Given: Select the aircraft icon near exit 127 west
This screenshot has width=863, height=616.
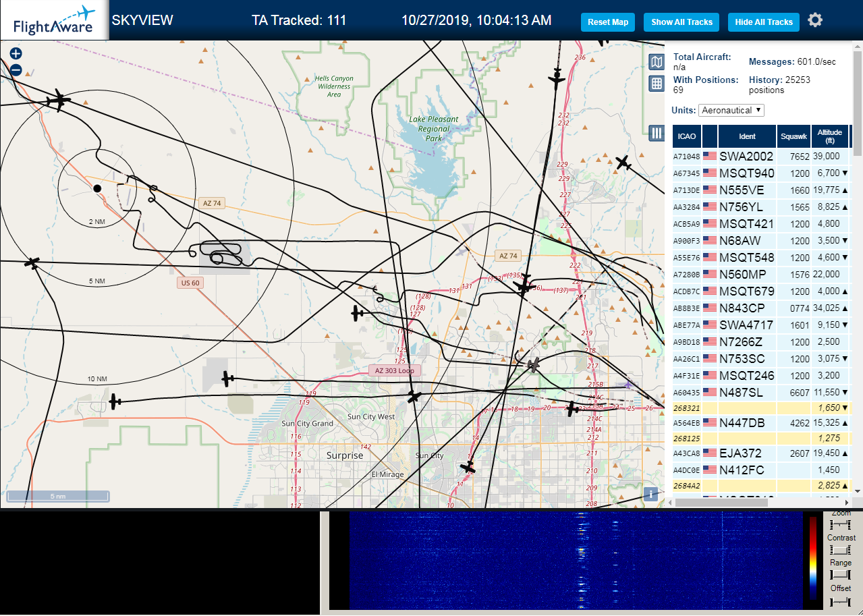Looking at the screenshot, I should coord(358,313).
